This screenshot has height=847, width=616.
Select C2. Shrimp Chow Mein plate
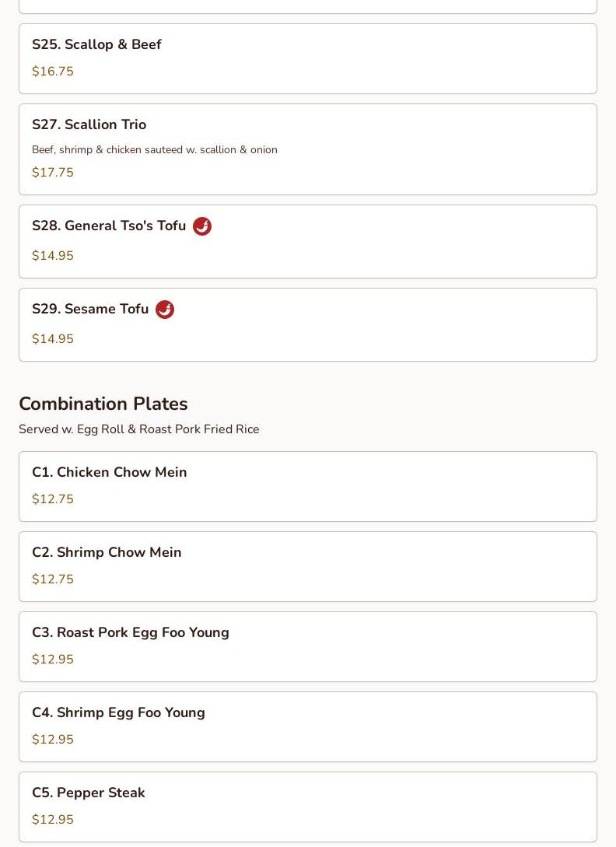[x=107, y=553]
